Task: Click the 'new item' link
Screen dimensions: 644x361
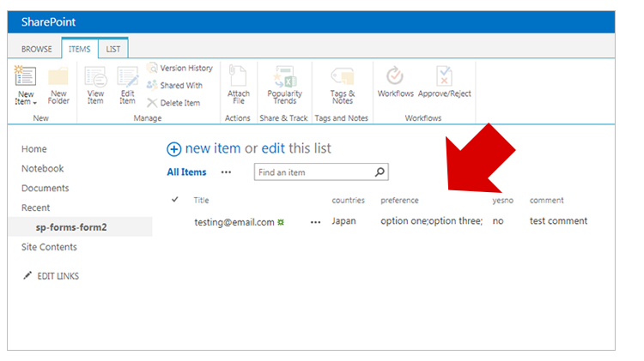Action: 213,148
